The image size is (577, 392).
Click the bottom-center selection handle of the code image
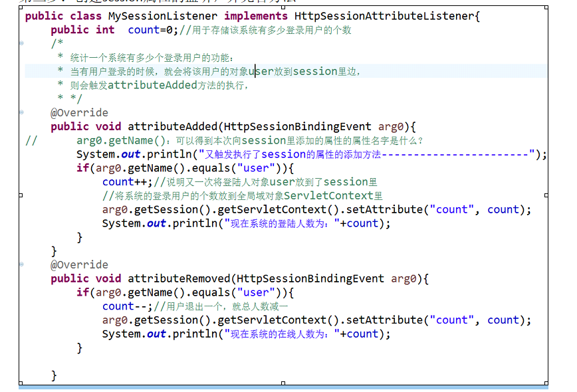pos(283,383)
